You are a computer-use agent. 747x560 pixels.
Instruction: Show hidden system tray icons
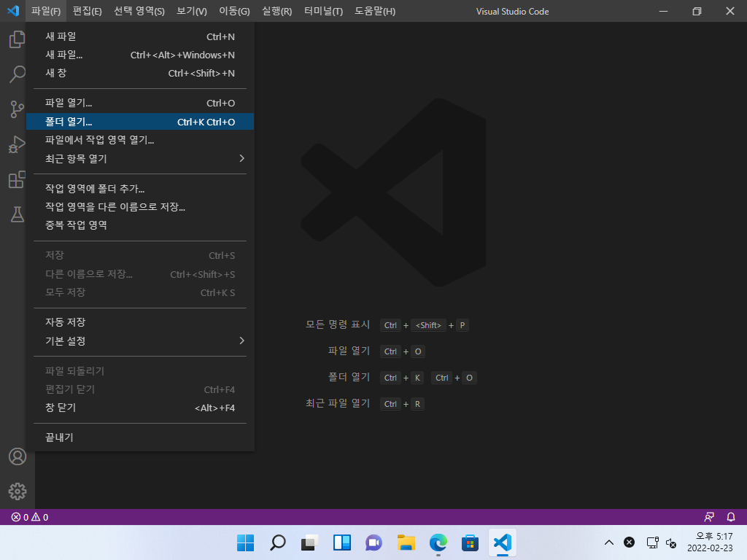tap(609, 542)
